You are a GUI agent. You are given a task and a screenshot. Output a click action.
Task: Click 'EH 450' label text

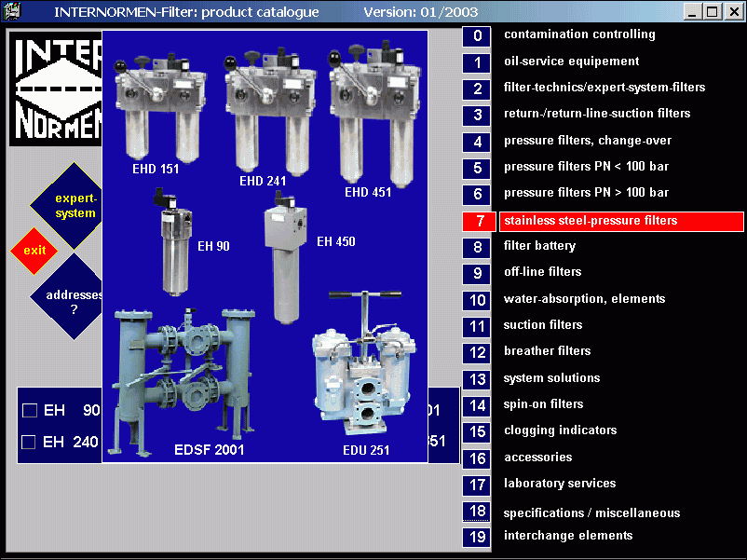tap(336, 242)
